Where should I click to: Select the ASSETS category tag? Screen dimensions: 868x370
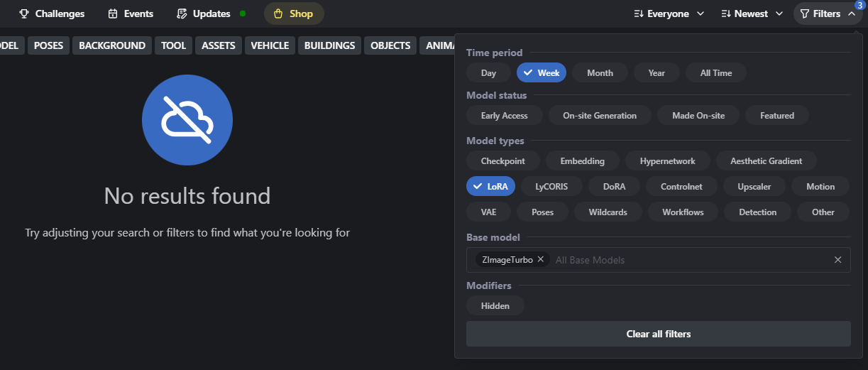(219, 45)
